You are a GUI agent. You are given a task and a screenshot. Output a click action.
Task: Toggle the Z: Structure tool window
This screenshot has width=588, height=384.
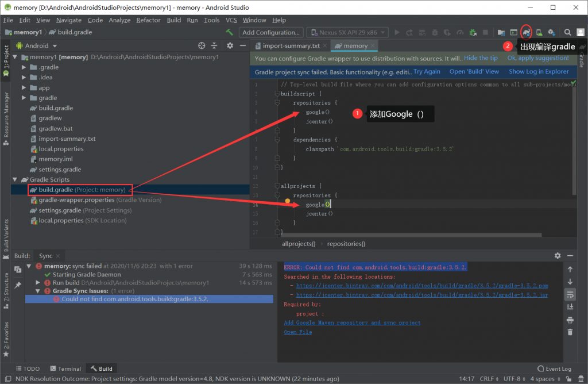6,290
